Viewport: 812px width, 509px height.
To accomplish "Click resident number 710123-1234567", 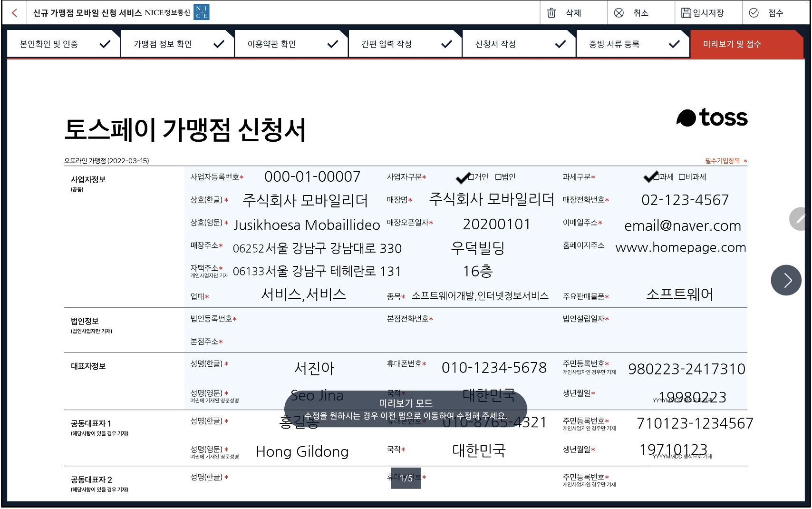I will [695, 423].
